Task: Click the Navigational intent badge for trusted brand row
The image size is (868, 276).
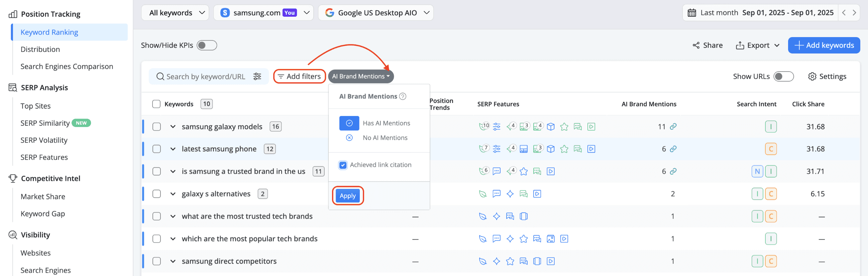Action: tap(757, 171)
